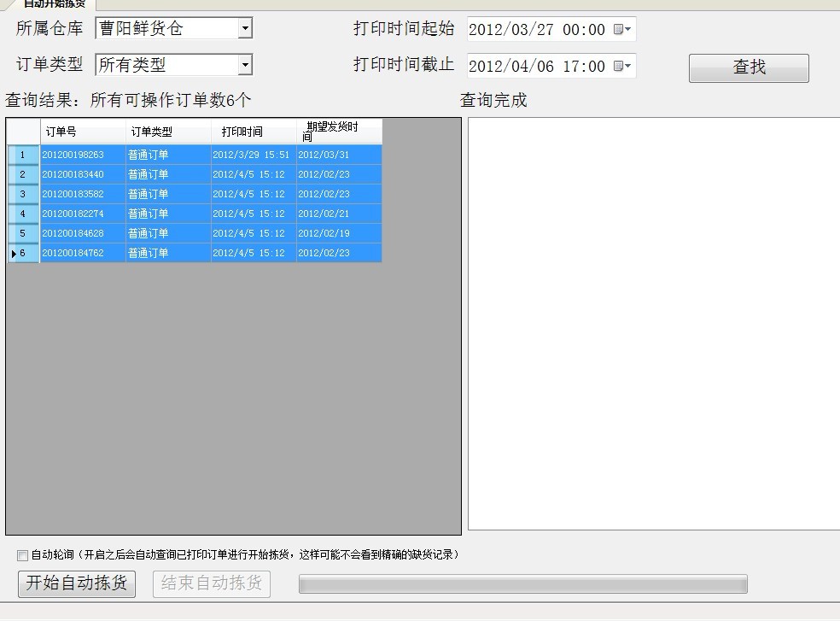The width and height of the screenshot is (840, 621).
Task: Click the 打印时间截止 date field
Action: tap(551, 66)
